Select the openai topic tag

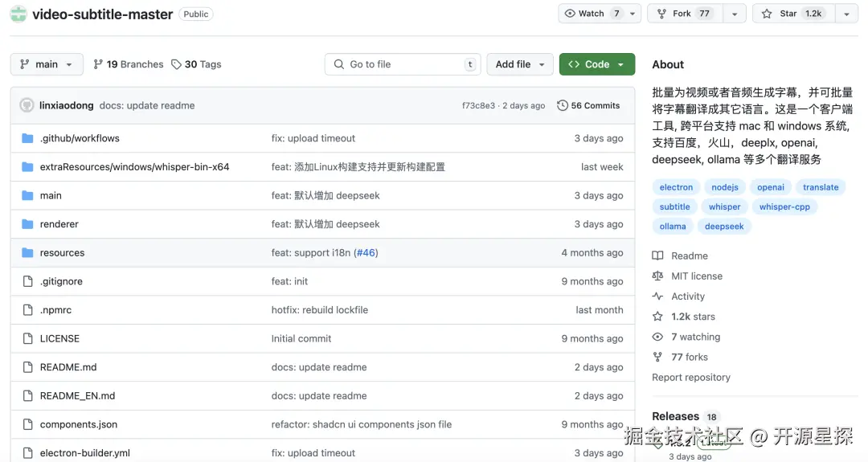pos(771,187)
